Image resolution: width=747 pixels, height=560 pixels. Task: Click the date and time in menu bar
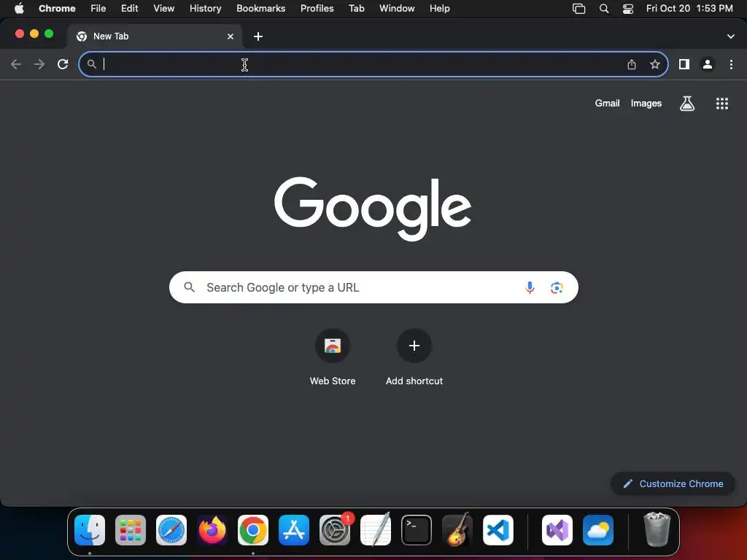pyautogui.click(x=689, y=8)
